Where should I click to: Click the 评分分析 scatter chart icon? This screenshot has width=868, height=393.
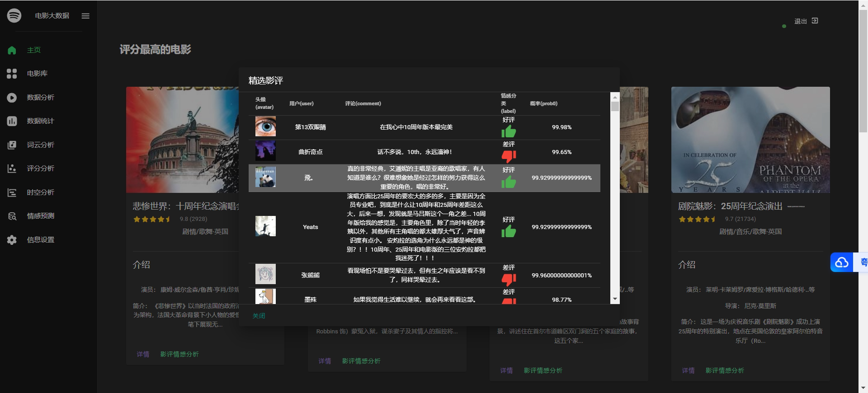point(12,168)
